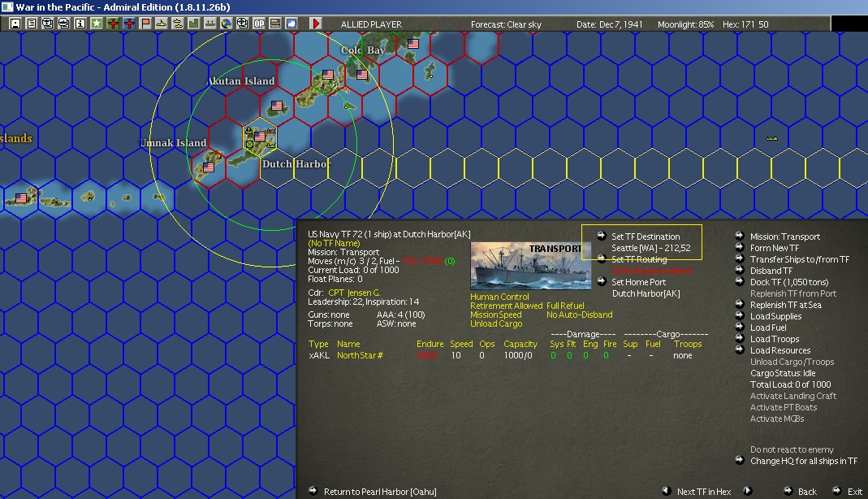Image resolution: width=868 pixels, height=499 pixels.
Task: Click the OP toolbar icon
Action: point(259,24)
